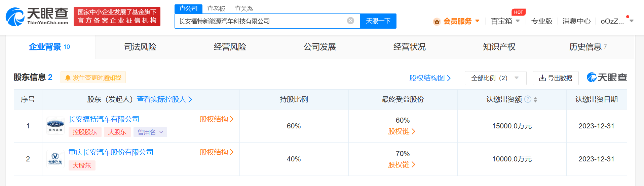The width and height of the screenshot is (644, 186).
Task: Sort by 认缴出资额 using sort arrows
Action: tap(535, 100)
